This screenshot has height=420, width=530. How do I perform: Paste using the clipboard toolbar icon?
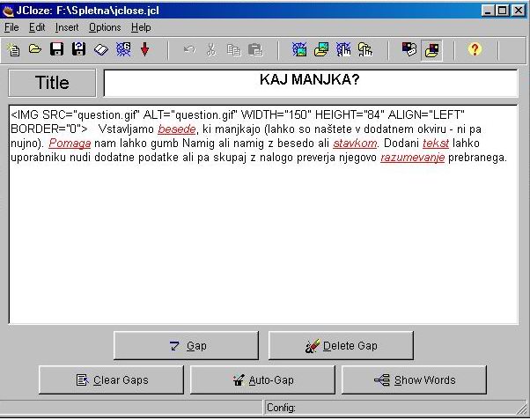click(255, 50)
